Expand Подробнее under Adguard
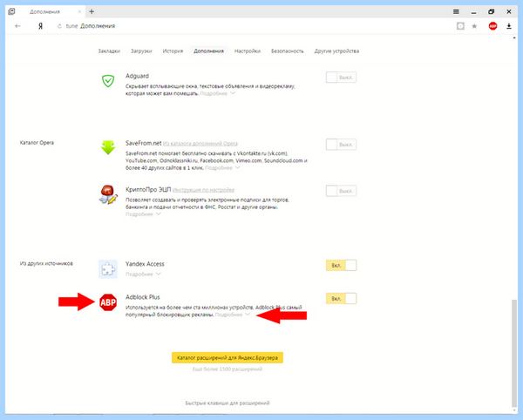Image resolution: width=523 pixels, height=420 pixels. (217, 93)
